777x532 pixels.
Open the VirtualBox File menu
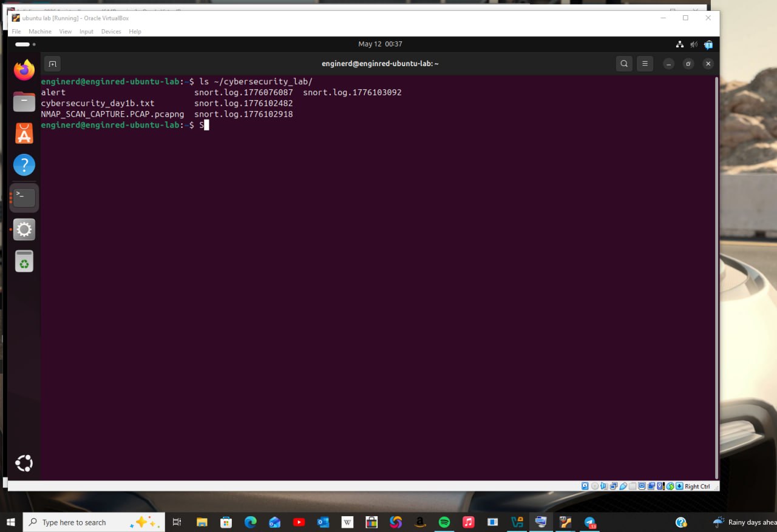[x=16, y=32]
